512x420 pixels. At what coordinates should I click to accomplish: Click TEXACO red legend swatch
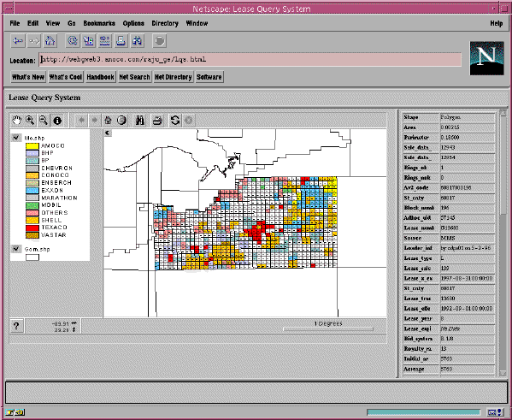click(x=32, y=228)
